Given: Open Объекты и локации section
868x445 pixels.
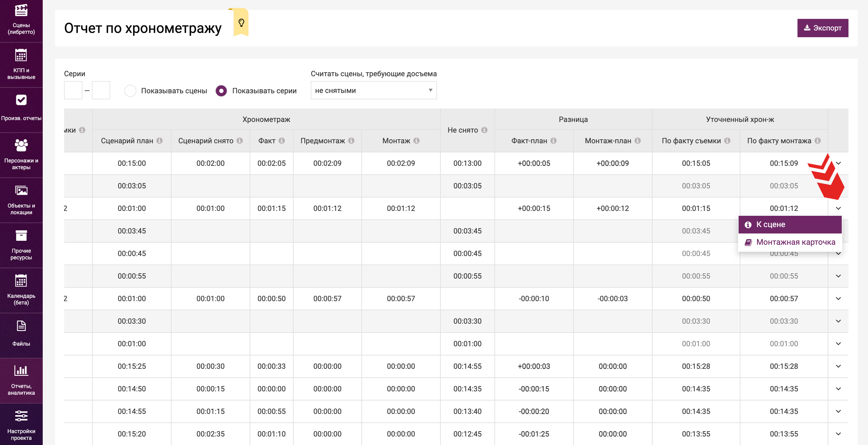Looking at the screenshot, I should point(21,200).
